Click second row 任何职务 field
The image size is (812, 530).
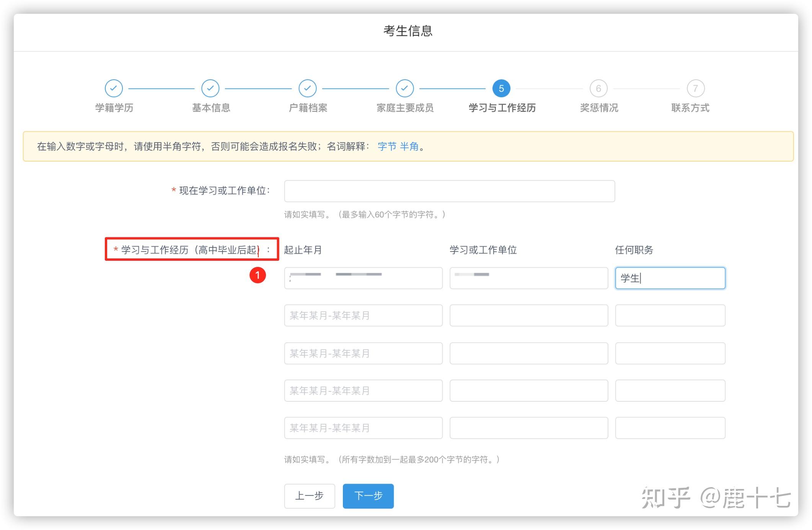[670, 316]
